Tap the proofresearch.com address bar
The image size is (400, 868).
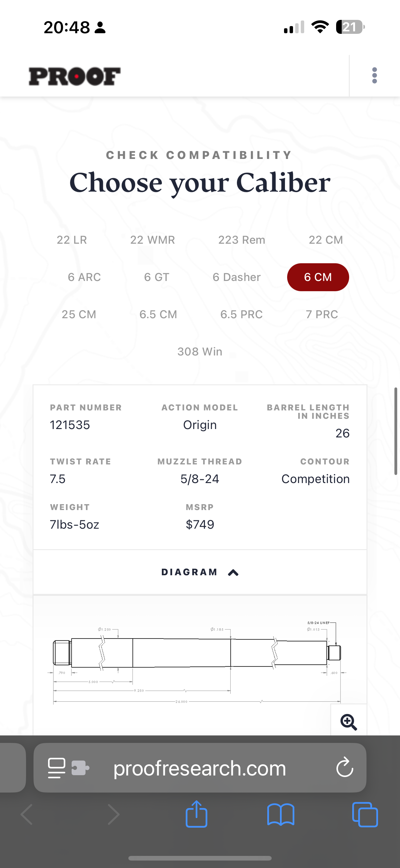pyautogui.click(x=200, y=768)
